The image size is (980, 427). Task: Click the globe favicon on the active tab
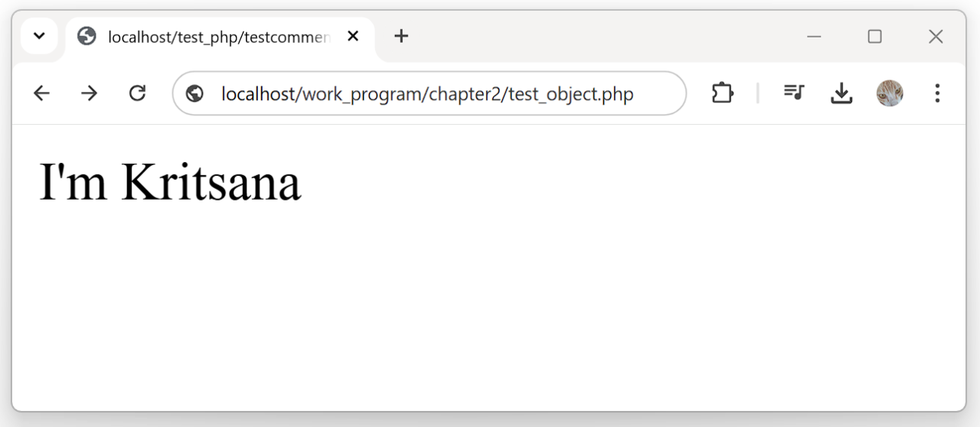[x=87, y=36]
